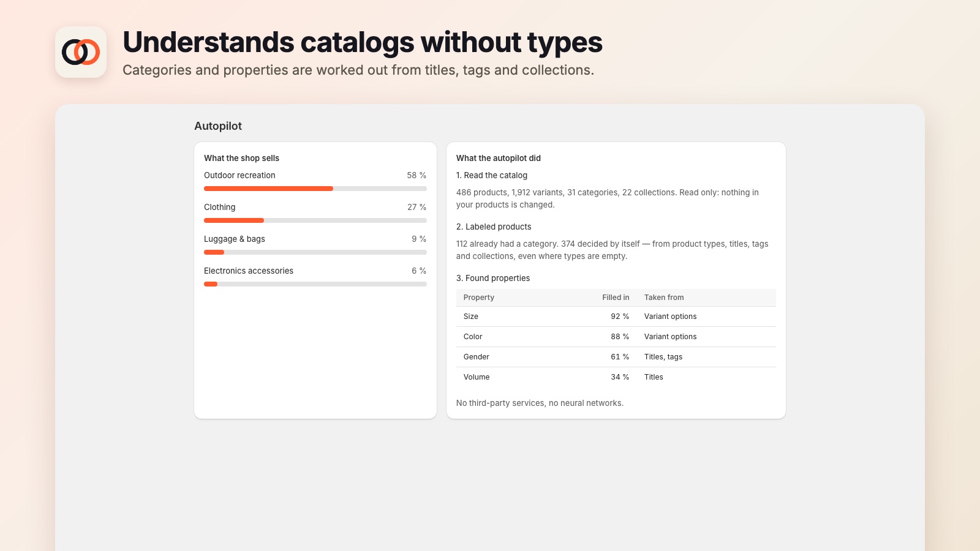Click the Clothing progress bar
Viewport: 980px width, 551px height.
[315, 220]
